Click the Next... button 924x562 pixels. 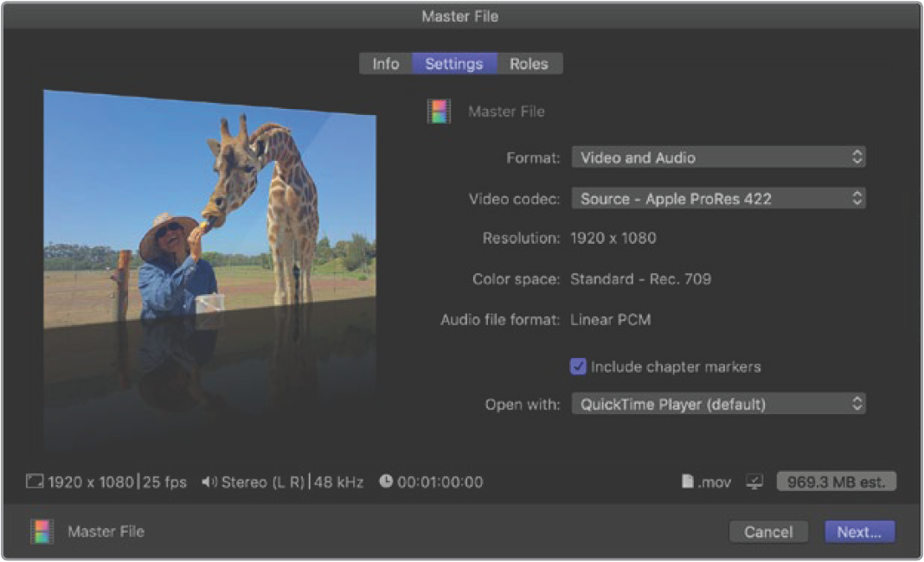(x=859, y=532)
